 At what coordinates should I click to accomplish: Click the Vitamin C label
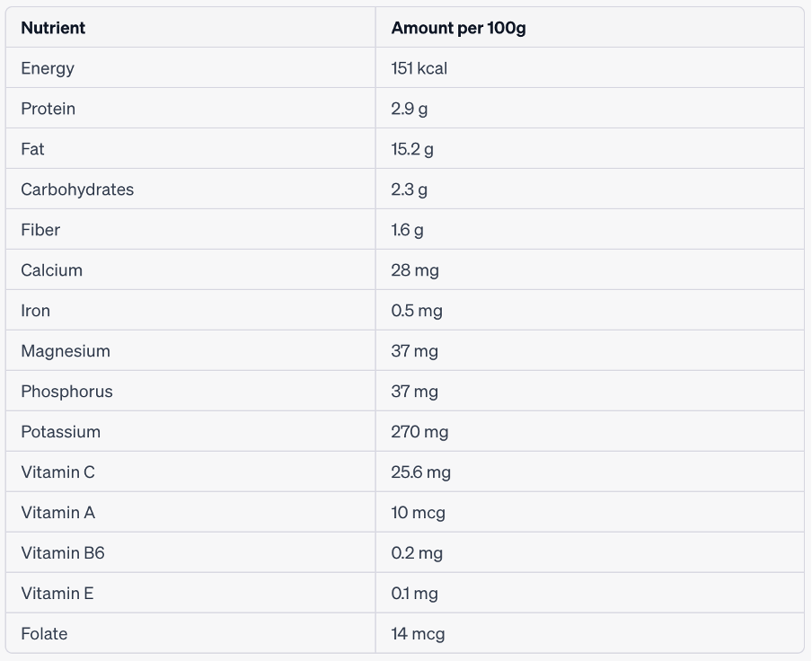point(58,472)
